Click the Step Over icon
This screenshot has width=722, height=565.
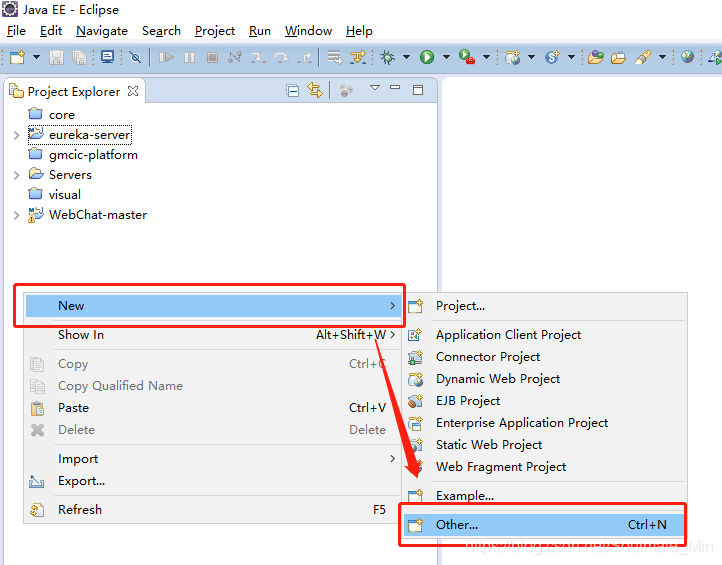(x=281, y=57)
